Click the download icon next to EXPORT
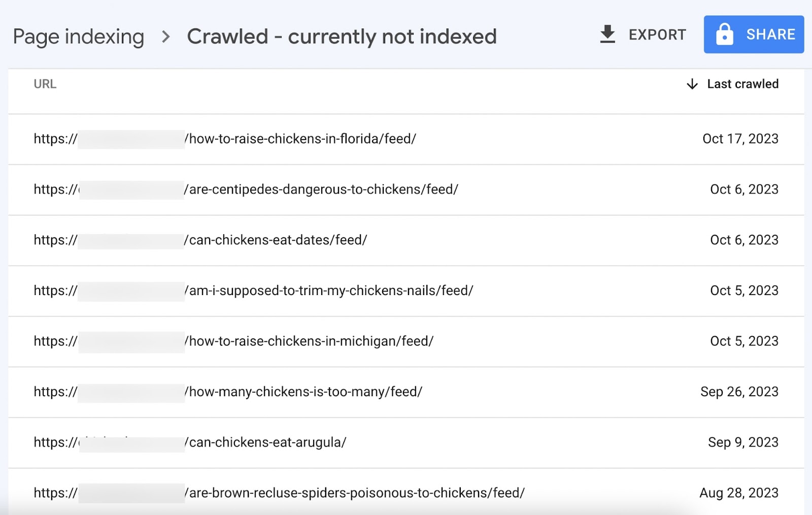 607,34
